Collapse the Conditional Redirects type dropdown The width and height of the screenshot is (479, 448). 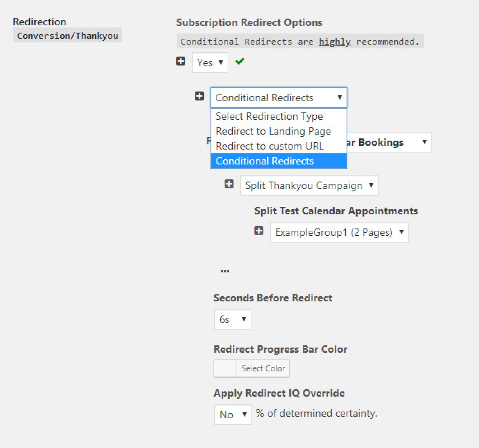point(278,97)
